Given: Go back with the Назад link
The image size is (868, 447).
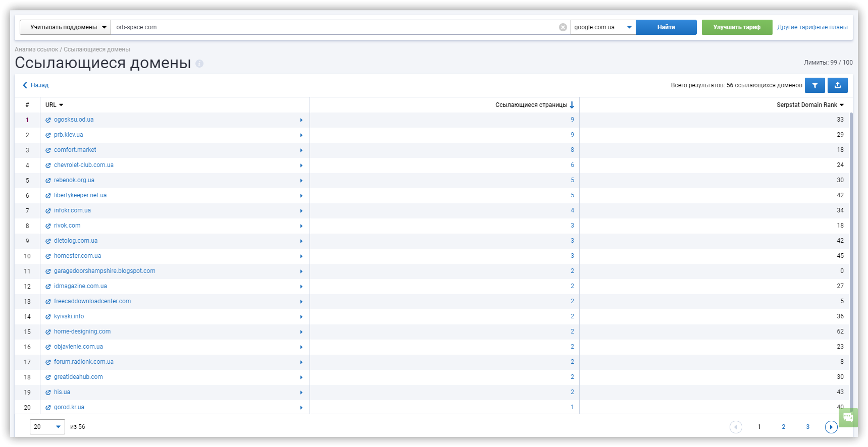Looking at the screenshot, I should tap(35, 85).
